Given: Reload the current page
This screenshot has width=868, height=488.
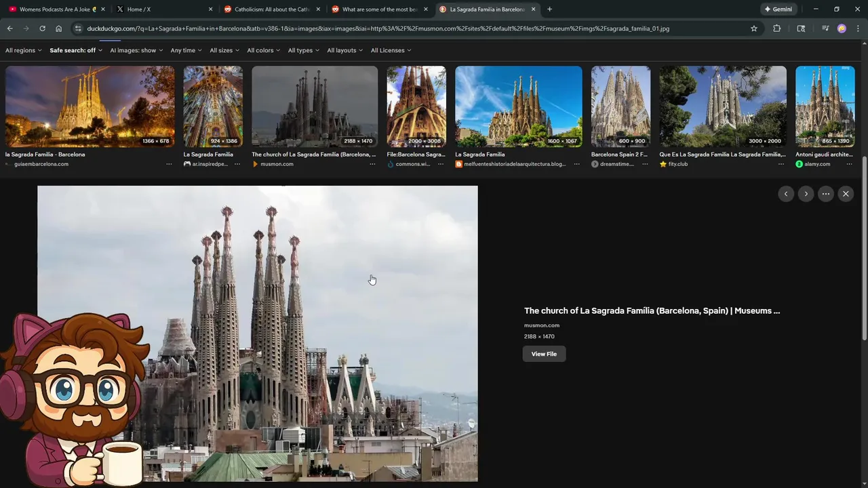Looking at the screenshot, I should (42, 28).
